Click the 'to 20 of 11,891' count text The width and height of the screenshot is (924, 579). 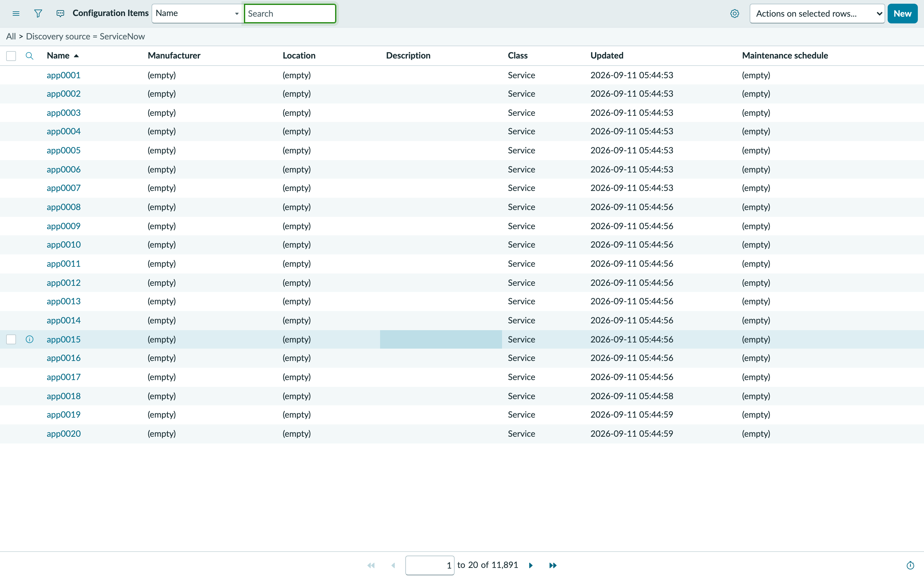[488, 565]
